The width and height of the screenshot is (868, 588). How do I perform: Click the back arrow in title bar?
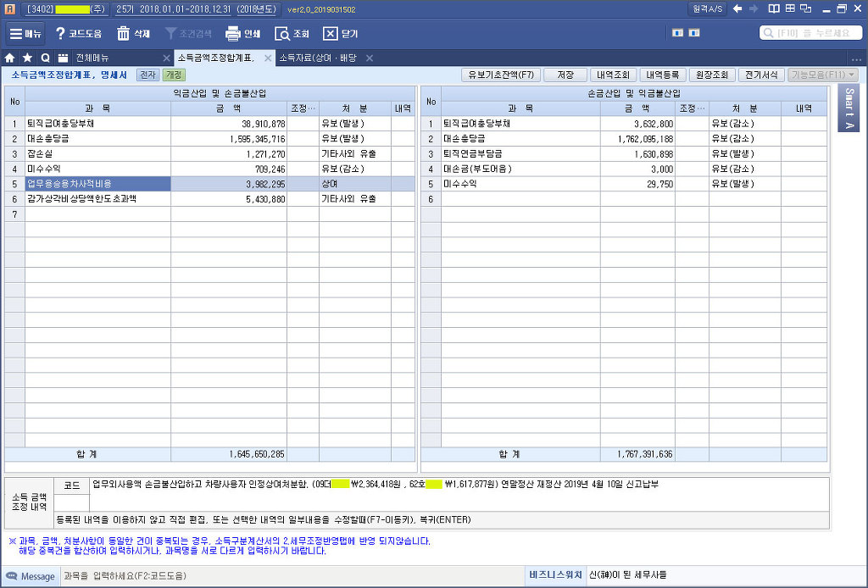click(737, 8)
